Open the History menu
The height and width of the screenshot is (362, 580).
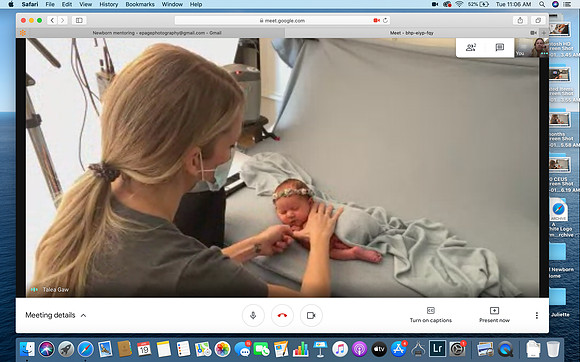tap(108, 4)
